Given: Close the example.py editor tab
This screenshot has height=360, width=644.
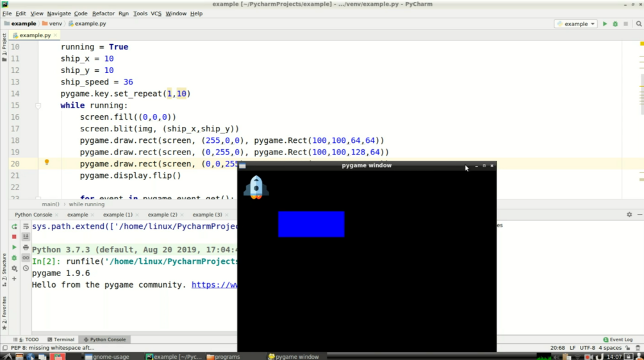Looking at the screenshot, I should tap(56, 35).
